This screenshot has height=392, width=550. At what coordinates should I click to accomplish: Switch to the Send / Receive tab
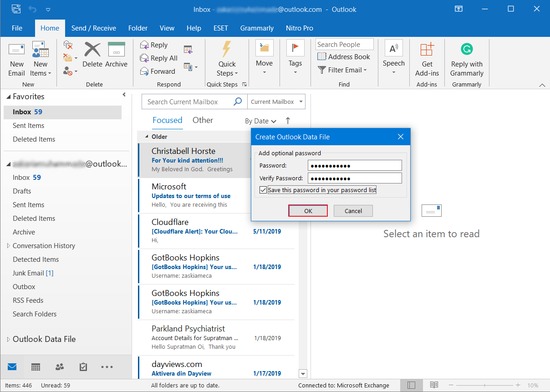tap(94, 28)
